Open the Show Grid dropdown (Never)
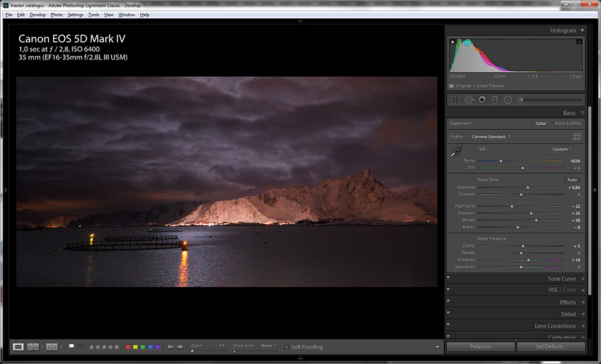 269,346
